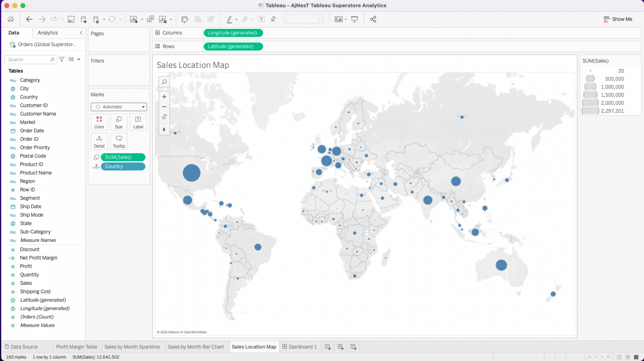The height and width of the screenshot is (361, 644).
Task: Toggle filter icon beside data search field
Action: coord(62,59)
